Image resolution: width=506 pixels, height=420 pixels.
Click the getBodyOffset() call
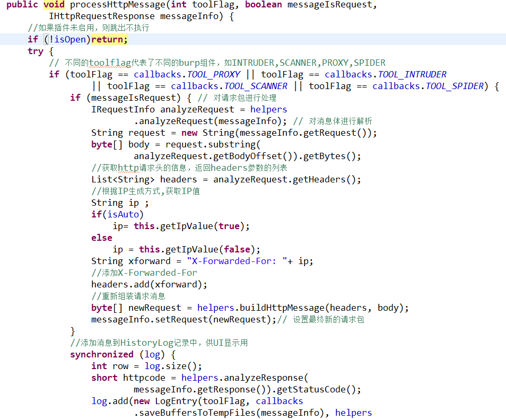(x=252, y=156)
